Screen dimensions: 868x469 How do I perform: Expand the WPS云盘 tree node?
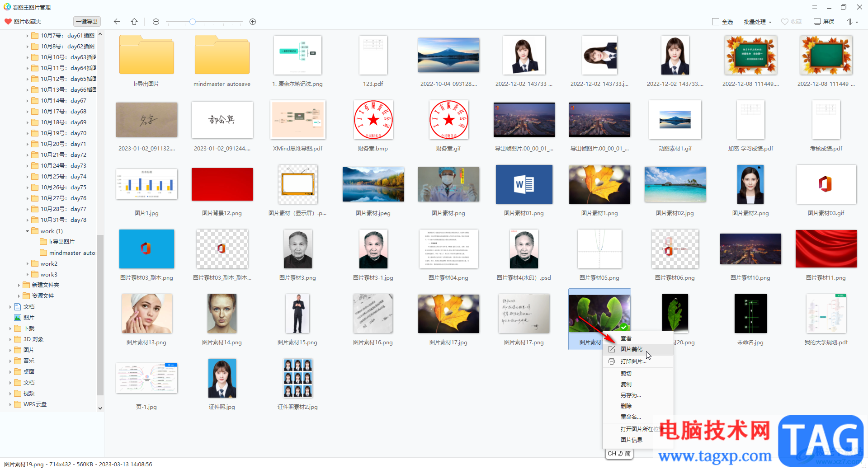10,404
